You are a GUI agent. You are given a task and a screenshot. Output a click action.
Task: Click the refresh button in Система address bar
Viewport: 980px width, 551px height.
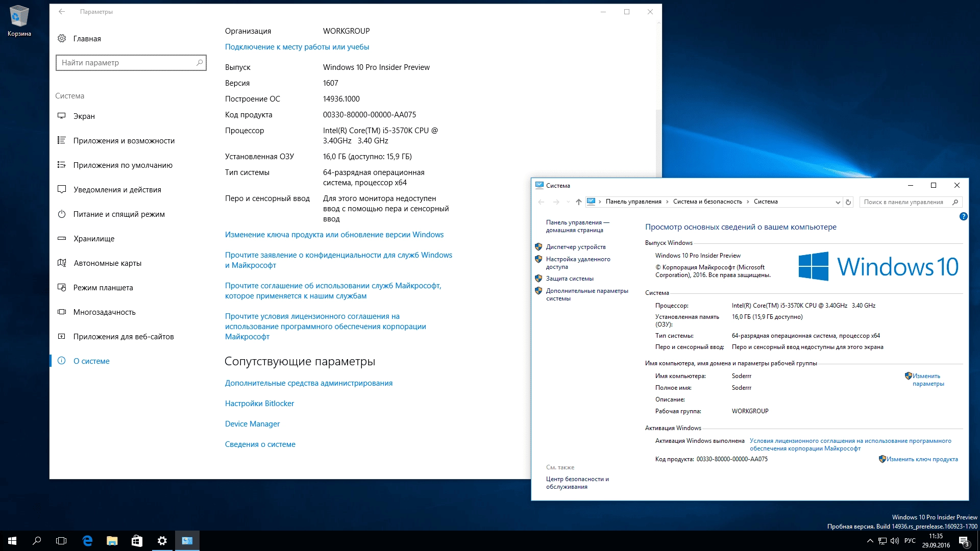pyautogui.click(x=848, y=202)
